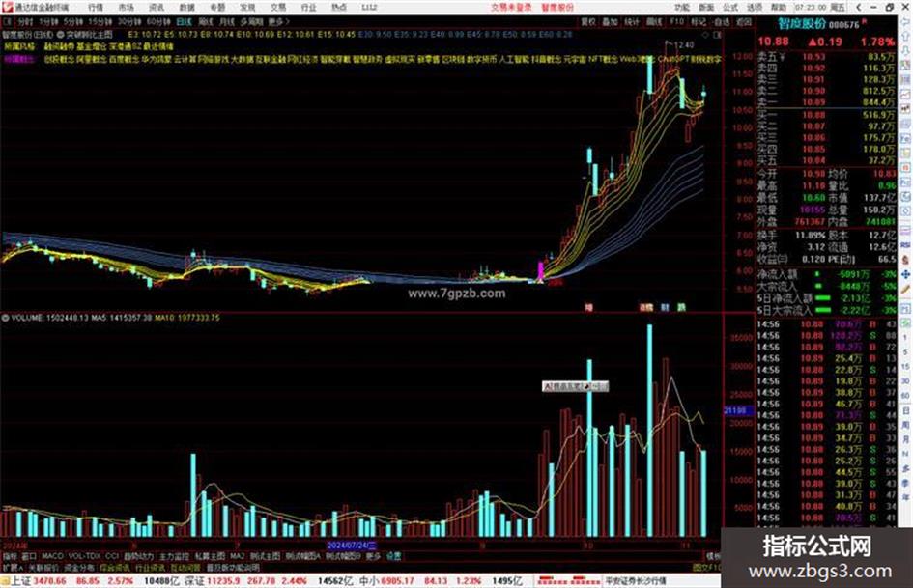This screenshot has width=913, height=588.
Task: Click the indicator settings gear next to 突破转比主图
Action: click(61, 35)
